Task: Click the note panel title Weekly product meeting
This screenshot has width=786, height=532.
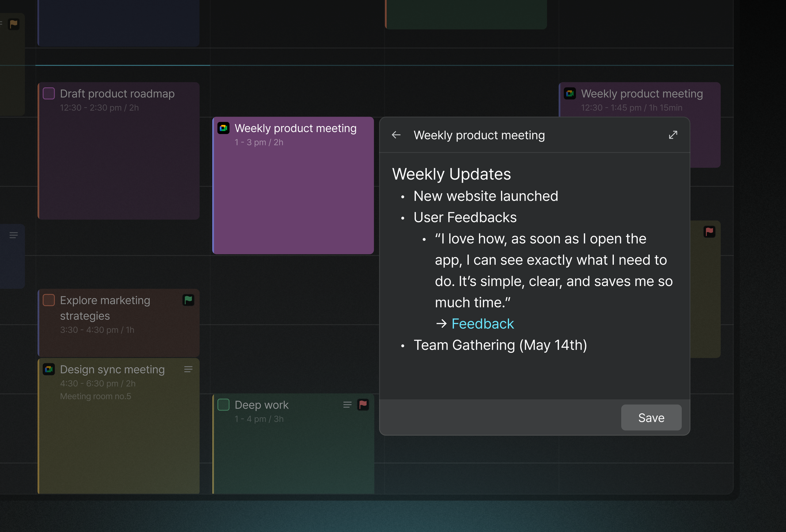Action: [x=479, y=135]
